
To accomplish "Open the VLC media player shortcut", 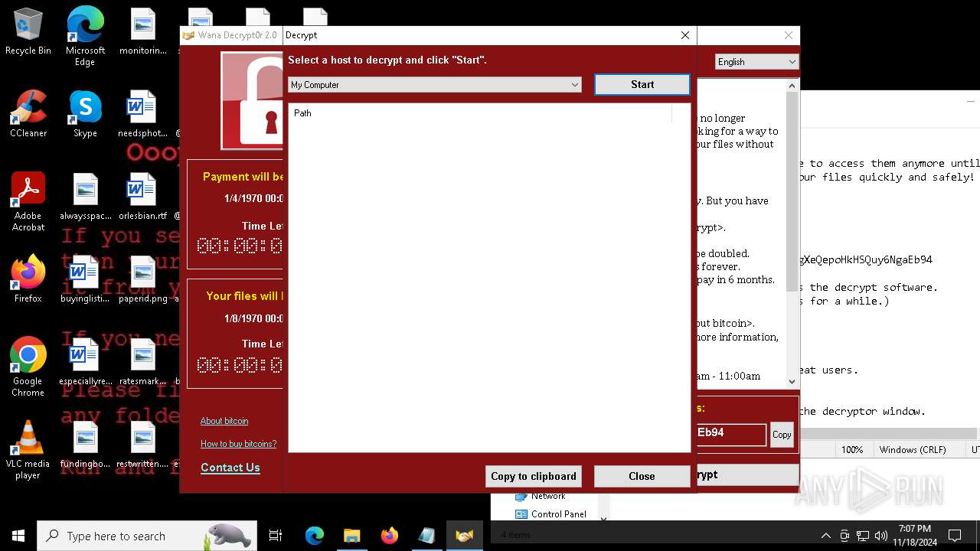I will tap(28, 450).
